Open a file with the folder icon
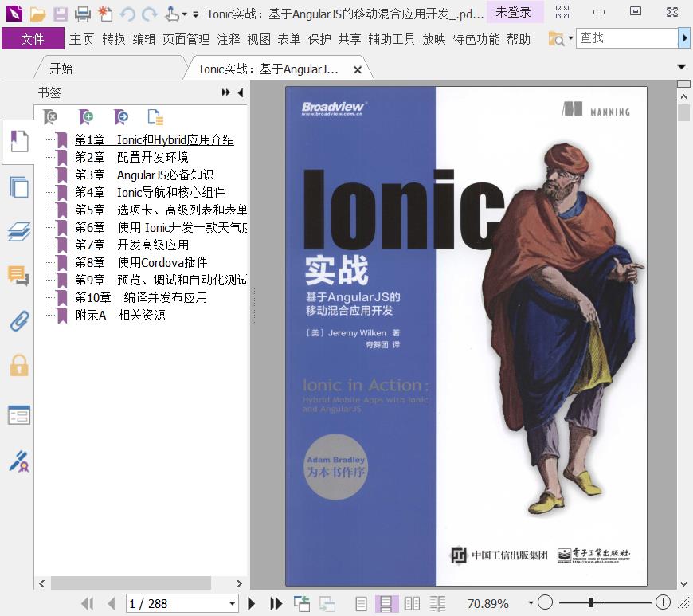Screen dimensions: 693x616 [37, 14]
